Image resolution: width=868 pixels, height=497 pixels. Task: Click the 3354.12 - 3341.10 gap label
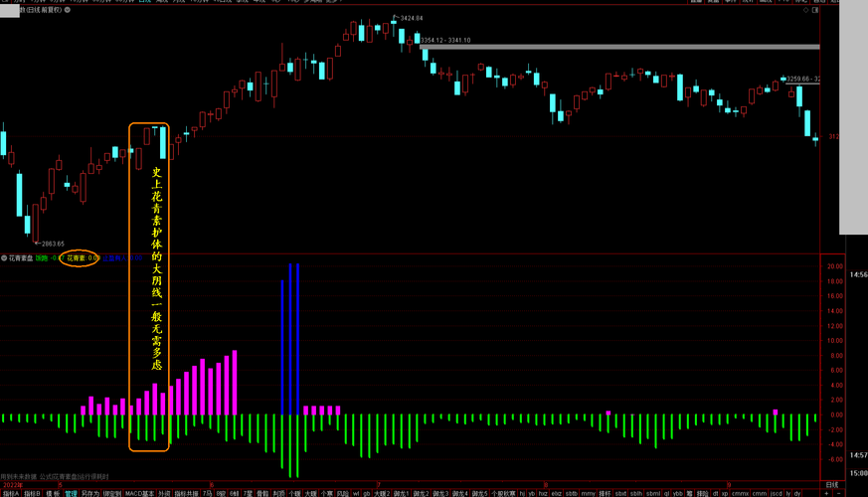(445, 41)
